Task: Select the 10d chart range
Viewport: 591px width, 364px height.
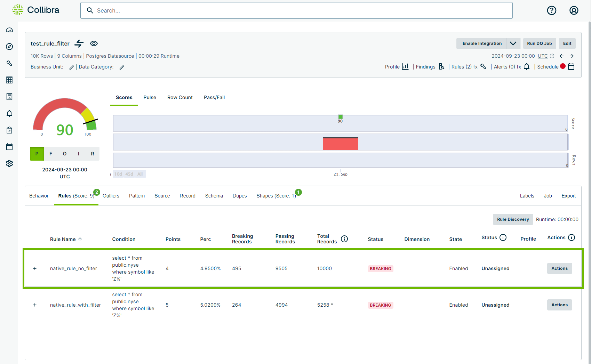Action: point(118,174)
